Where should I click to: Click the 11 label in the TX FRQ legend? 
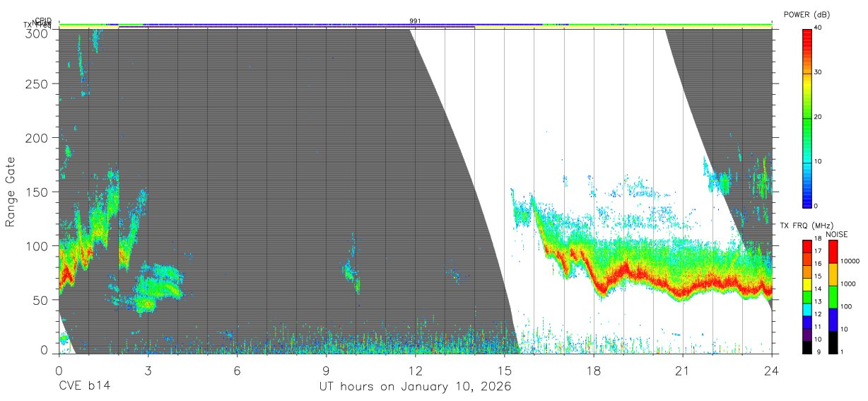[819, 327]
